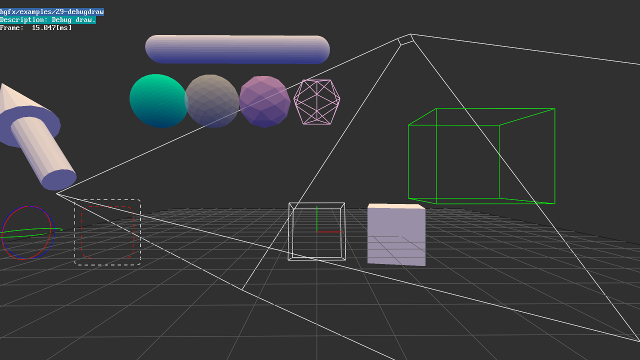Screen dimensions: 640x360
Task: Click the Frame time readout text
Action: pyautogui.click(x=36, y=28)
